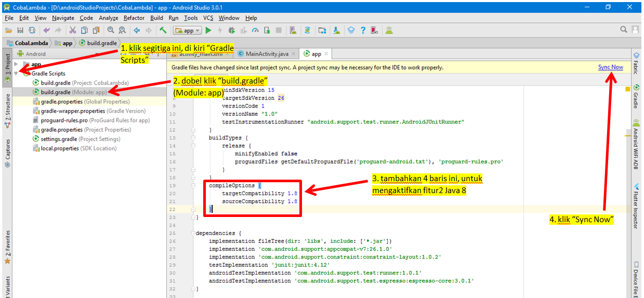Click the Save All toolbar icon
The image size is (644, 298).
20,31
